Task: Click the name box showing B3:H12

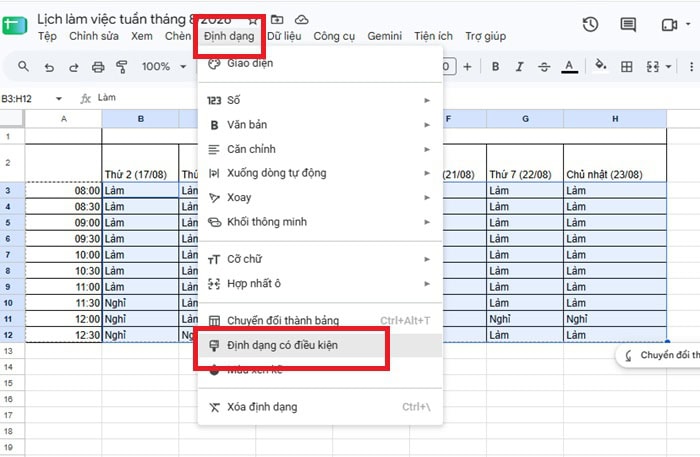Action: point(27,99)
